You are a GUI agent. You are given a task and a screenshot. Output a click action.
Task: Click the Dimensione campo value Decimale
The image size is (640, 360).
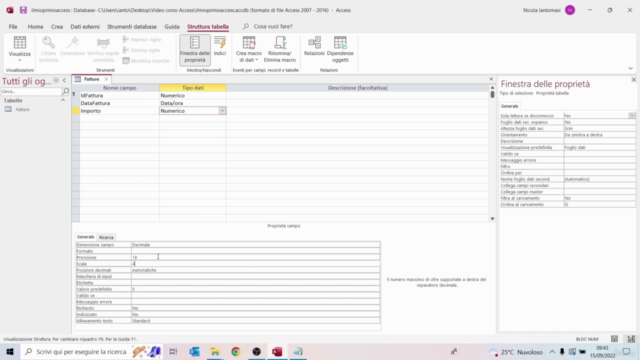pos(256,245)
